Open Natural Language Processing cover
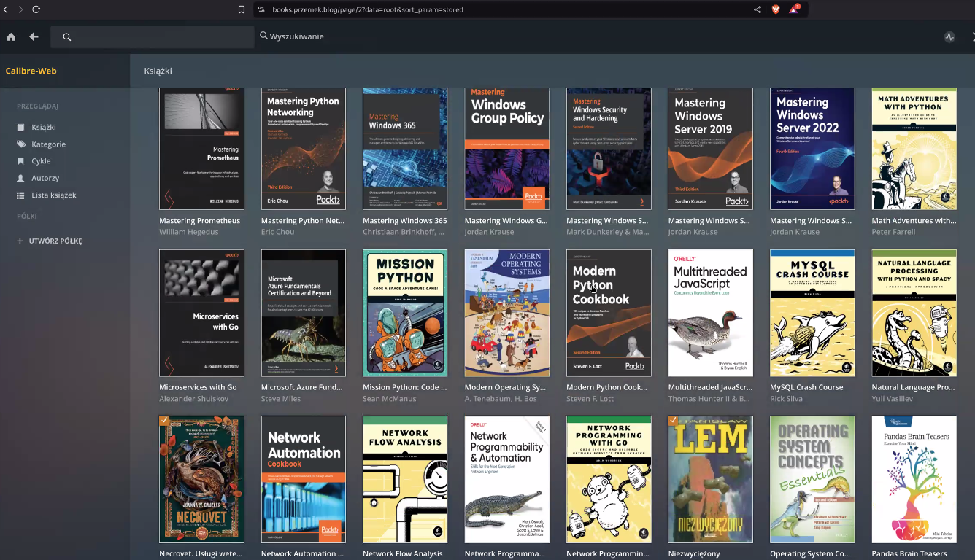 tap(914, 313)
